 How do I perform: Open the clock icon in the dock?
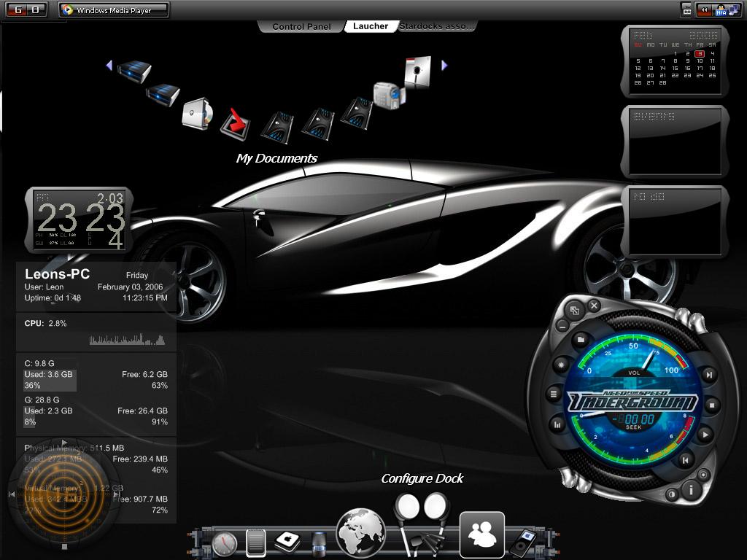click(225, 543)
